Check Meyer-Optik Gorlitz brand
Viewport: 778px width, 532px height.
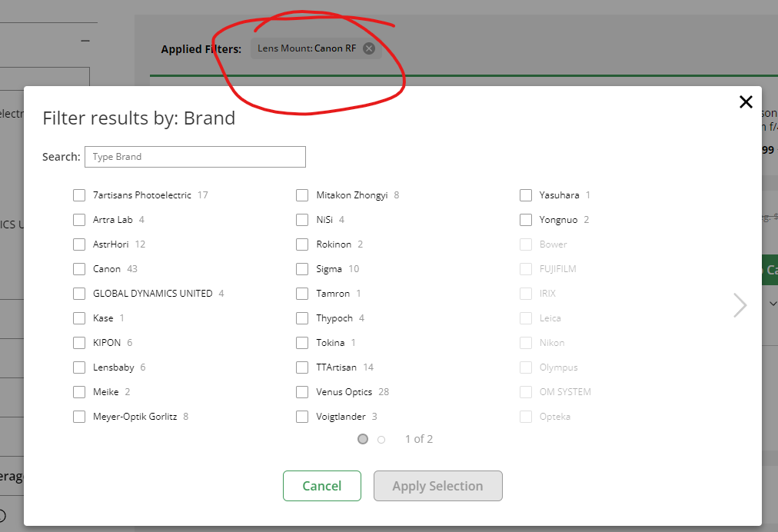(79, 417)
